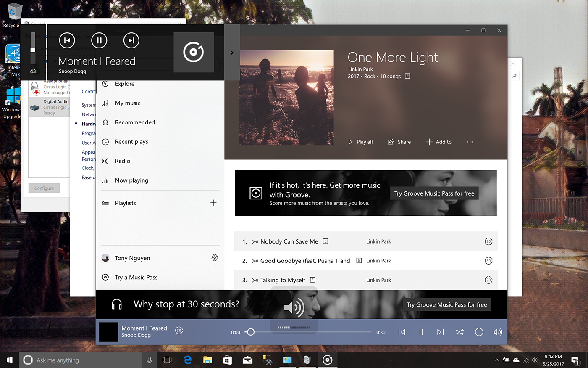588x368 pixels.
Task: Expand the hidden system tray icons
Action: pos(496,360)
